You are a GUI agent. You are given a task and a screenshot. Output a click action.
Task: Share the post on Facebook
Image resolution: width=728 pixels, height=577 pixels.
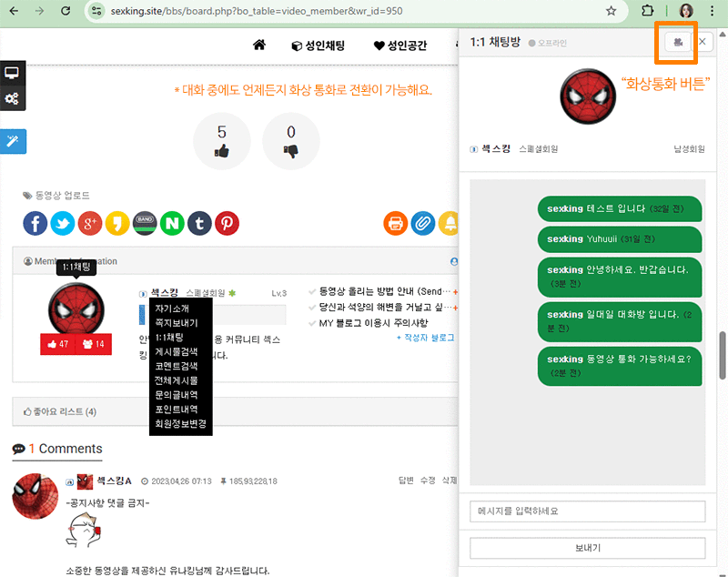(x=35, y=223)
